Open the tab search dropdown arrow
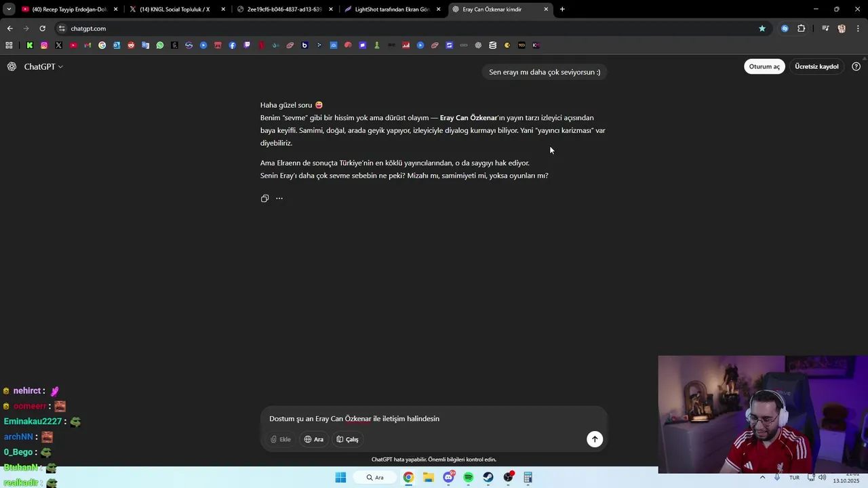This screenshot has width=868, height=488. (9, 9)
